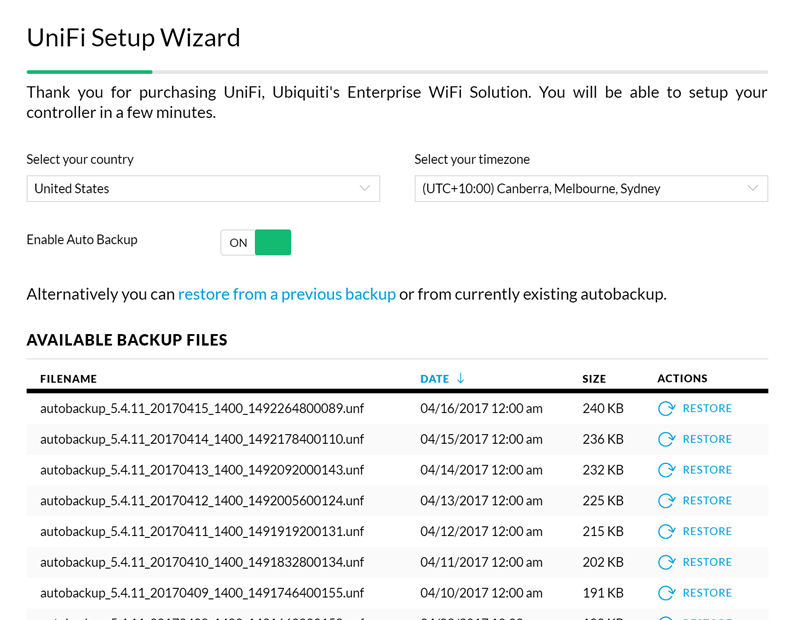800x620 pixels.
Task: Click restore icon for 20170410 backup
Action: (x=666, y=562)
